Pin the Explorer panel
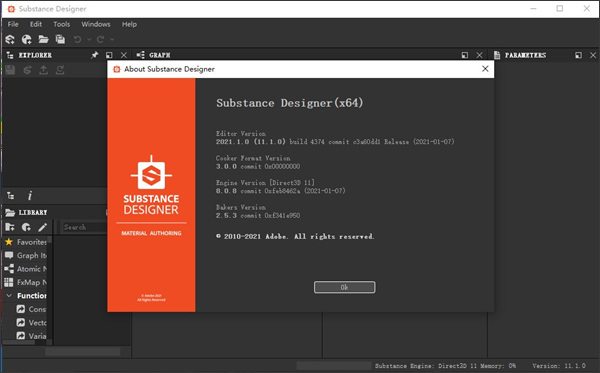This screenshot has height=373, width=600. click(x=95, y=55)
